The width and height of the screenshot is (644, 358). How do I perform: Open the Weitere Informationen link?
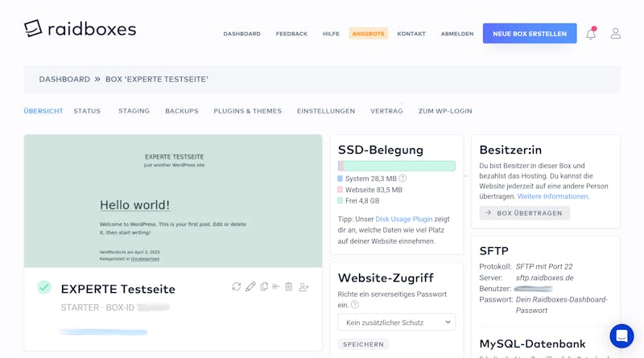pyautogui.click(x=553, y=196)
